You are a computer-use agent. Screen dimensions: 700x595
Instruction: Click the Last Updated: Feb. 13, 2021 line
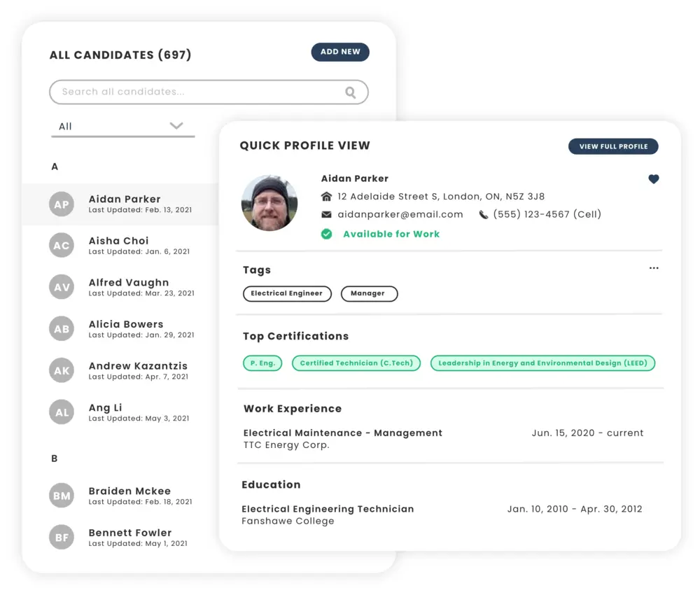tap(140, 210)
